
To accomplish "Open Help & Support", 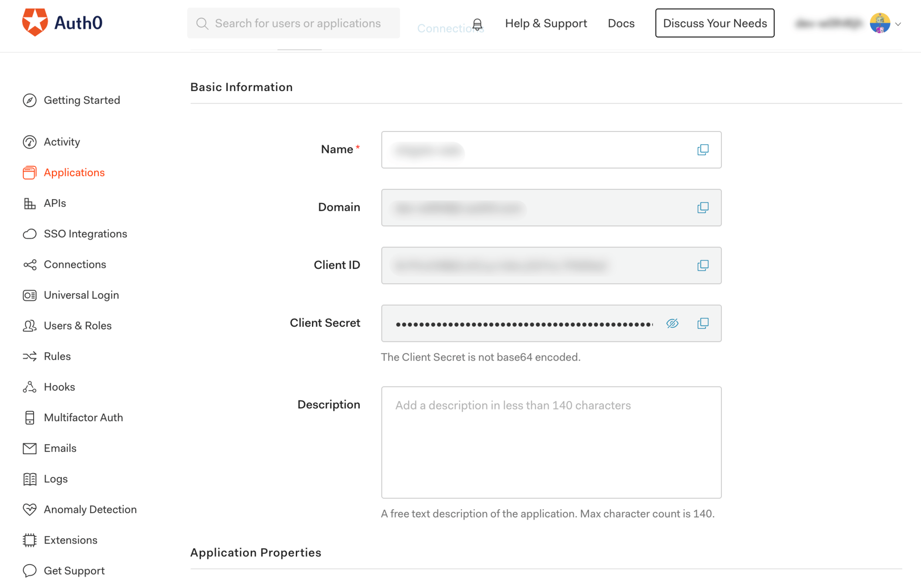I will (x=545, y=23).
